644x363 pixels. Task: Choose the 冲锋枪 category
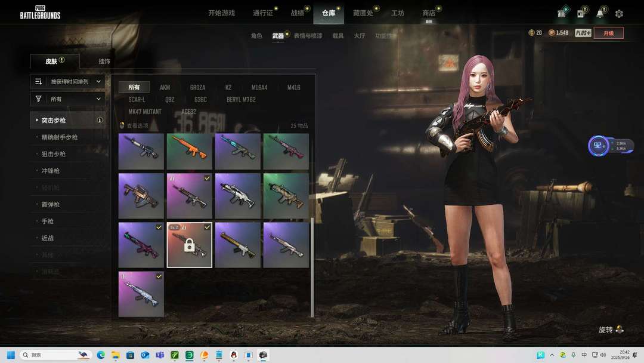coord(51,171)
